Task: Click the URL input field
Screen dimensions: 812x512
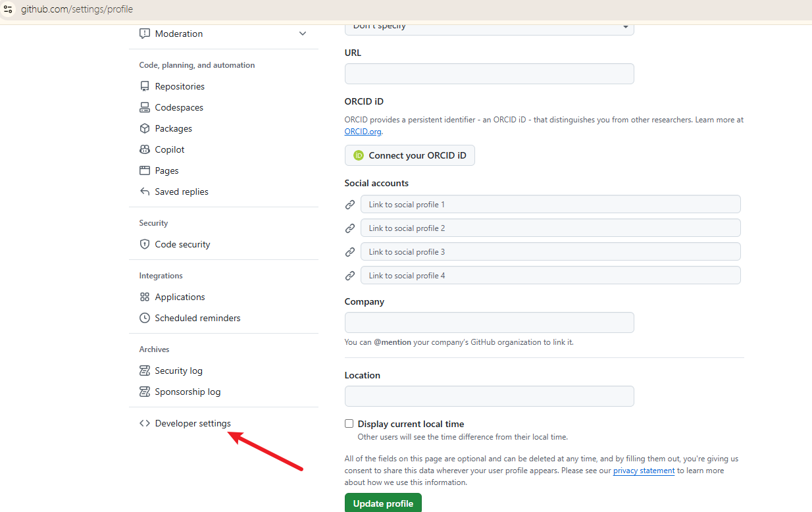Action: [489, 74]
